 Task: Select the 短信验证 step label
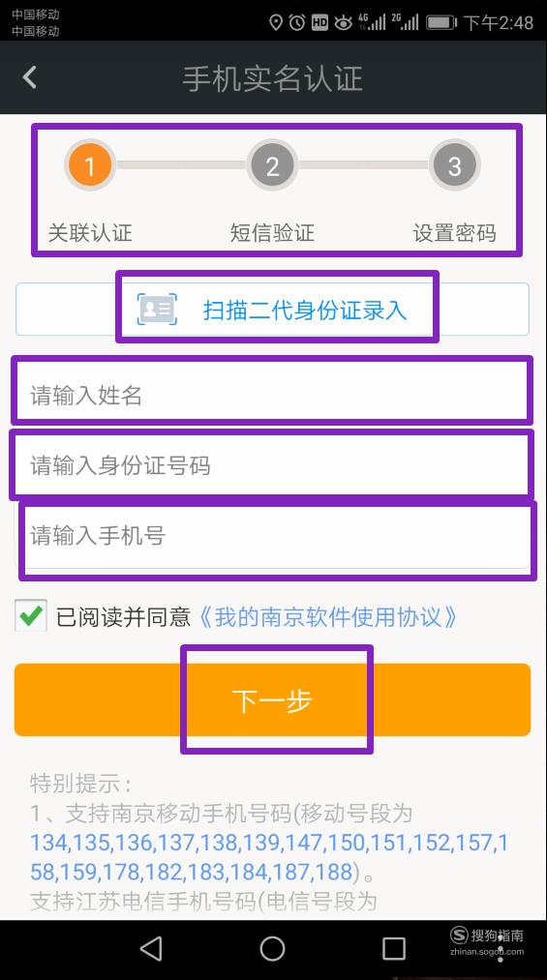click(272, 232)
